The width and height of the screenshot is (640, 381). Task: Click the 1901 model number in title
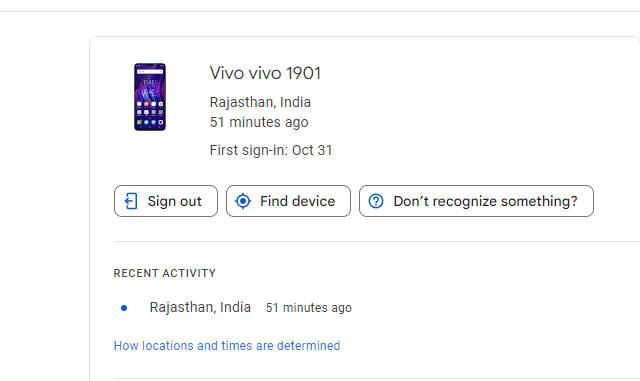[303, 74]
